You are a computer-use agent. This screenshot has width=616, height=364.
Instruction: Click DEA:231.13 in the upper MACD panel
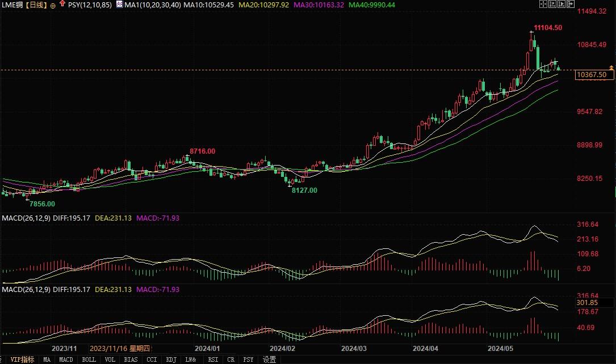pyautogui.click(x=113, y=218)
